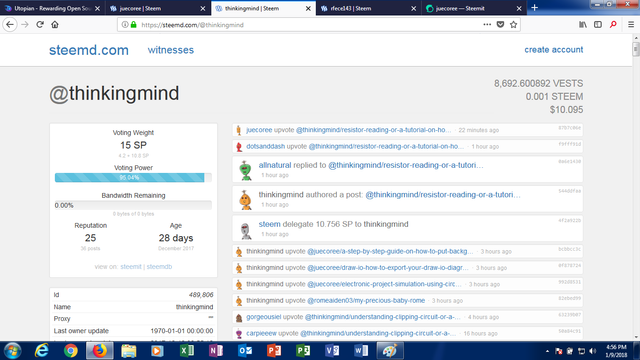Screen dimensions: 640x360
Task: Launch Internet Explorer from taskbar
Action: 41,351
